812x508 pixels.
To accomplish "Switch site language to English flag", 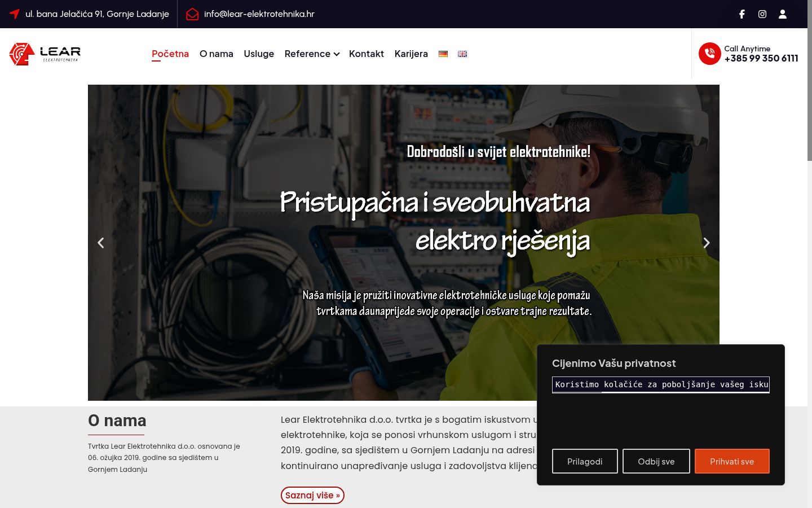I will pyautogui.click(x=462, y=54).
